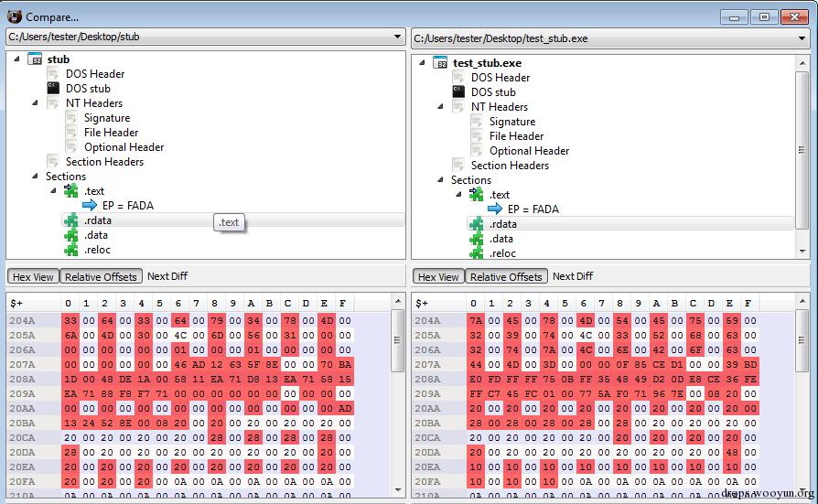Click the .data puzzle icon in right tree
This screenshot has width=818, height=504.
[477, 239]
